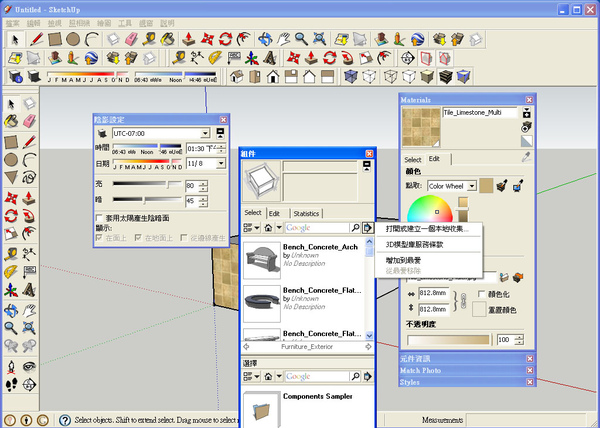Viewport: 600px width, 428px height.
Task: Click the Previous view tool in left toolbar
Action: click(x=11, y=347)
